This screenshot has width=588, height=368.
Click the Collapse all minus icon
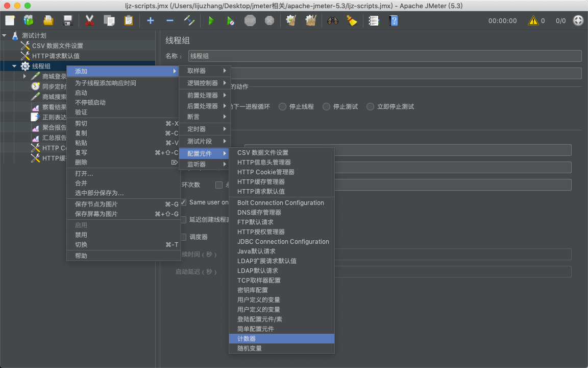pos(170,20)
